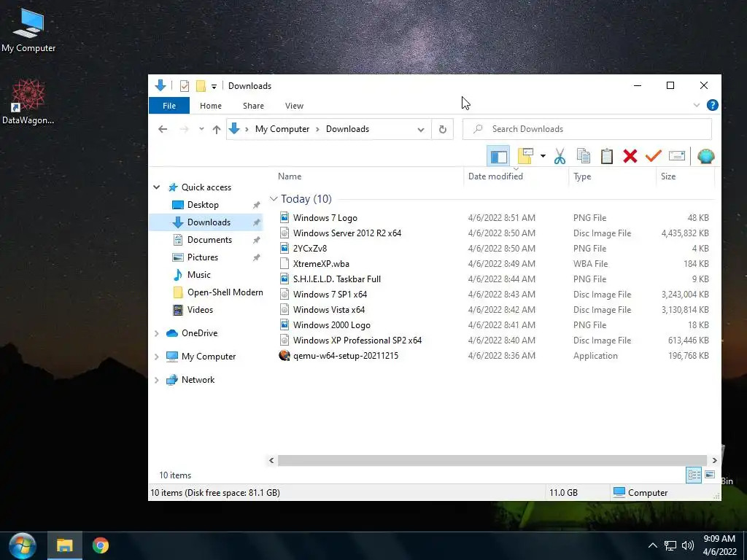Image resolution: width=747 pixels, height=560 pixels.
Task: Collapse the Today (10) group
Action: point(274,199)
